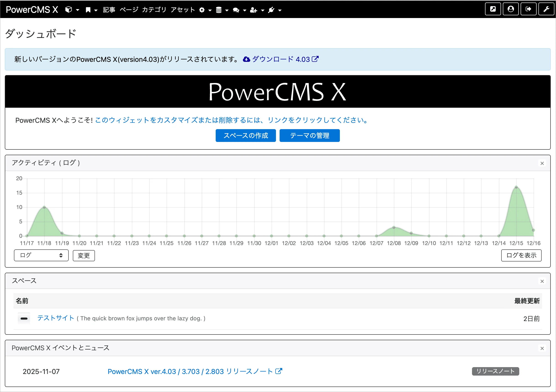Image resolution: width=556 pixels, height=392 pixels.
Task: Close the イベントとニュース widget
Action: (x=542, y=348)
